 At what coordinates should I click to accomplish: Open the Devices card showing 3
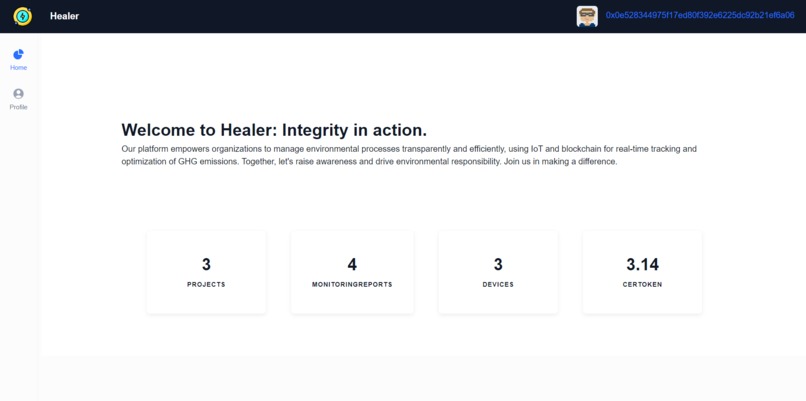pyautogui.click(x=498, y=272)
